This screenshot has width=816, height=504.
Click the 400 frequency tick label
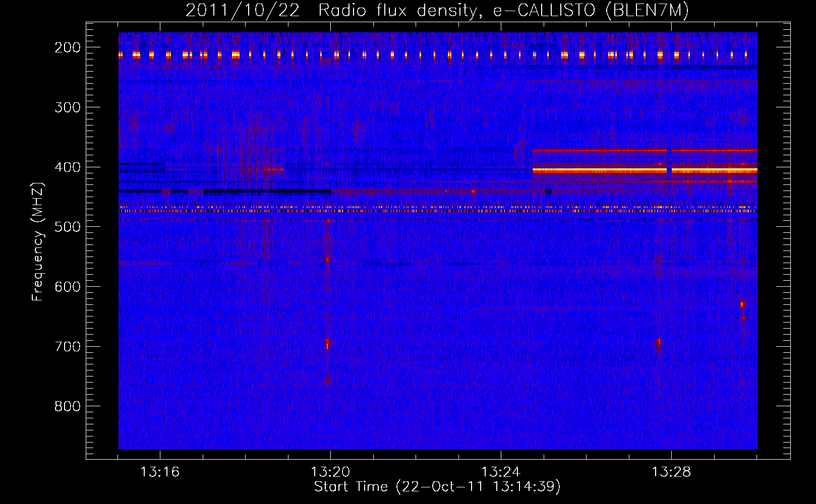pos(68,167)
